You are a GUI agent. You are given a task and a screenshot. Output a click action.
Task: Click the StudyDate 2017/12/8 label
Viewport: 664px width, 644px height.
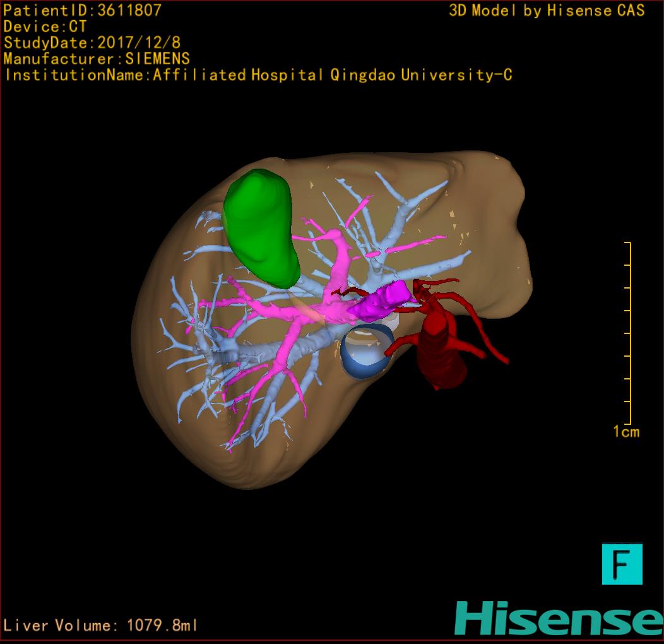[x=92, y=43]
